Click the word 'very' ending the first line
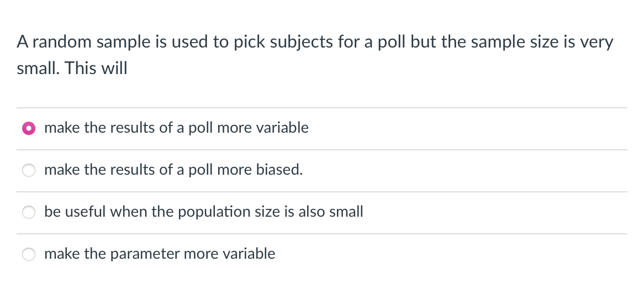Viewport: 644px width, 293px height. coord(598,43)
